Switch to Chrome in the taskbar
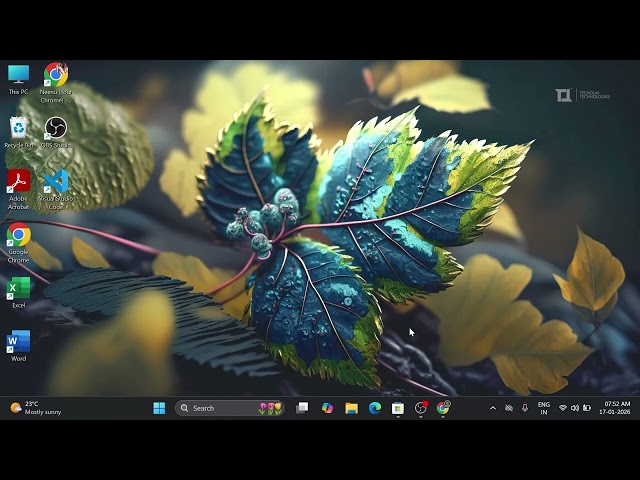Screen dimensions: 640x480 pos(443,408)
